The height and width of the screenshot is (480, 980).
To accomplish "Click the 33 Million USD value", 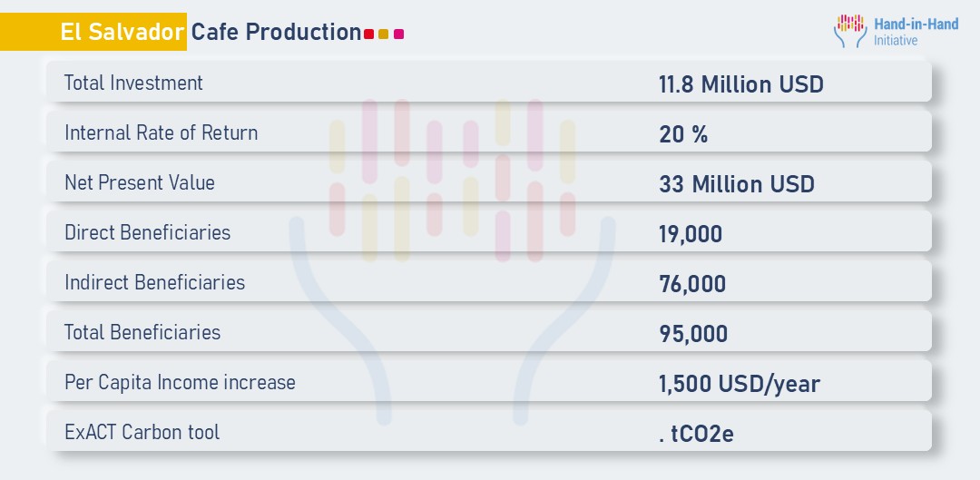I will click(737, 184).
